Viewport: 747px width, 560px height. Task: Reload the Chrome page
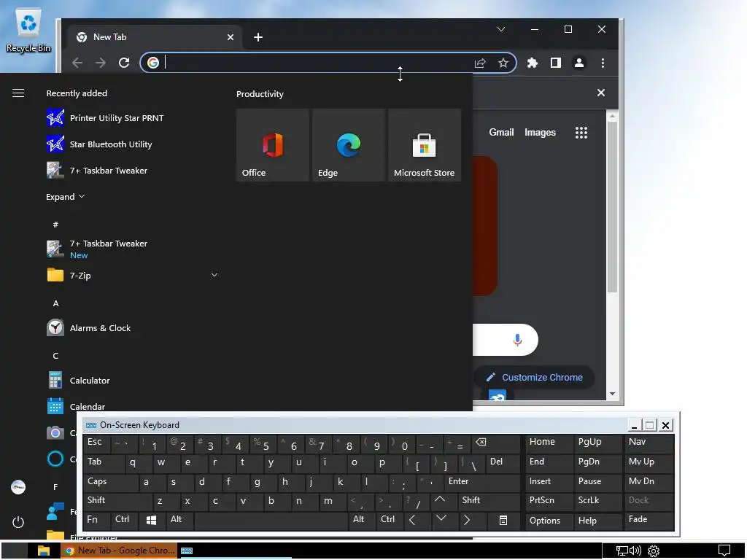pyautogui.click(x=124, y=63)
